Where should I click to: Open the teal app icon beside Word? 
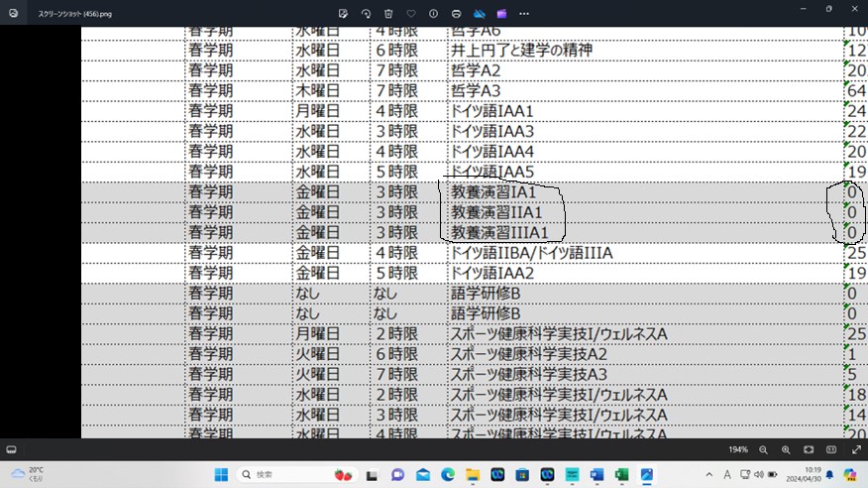pos(572,475)
